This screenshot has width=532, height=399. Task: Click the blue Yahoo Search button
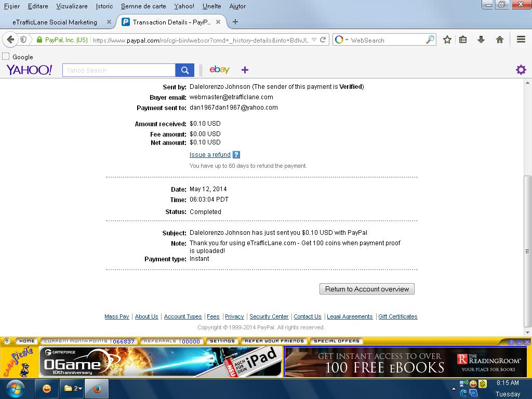[x=185, y=70]
